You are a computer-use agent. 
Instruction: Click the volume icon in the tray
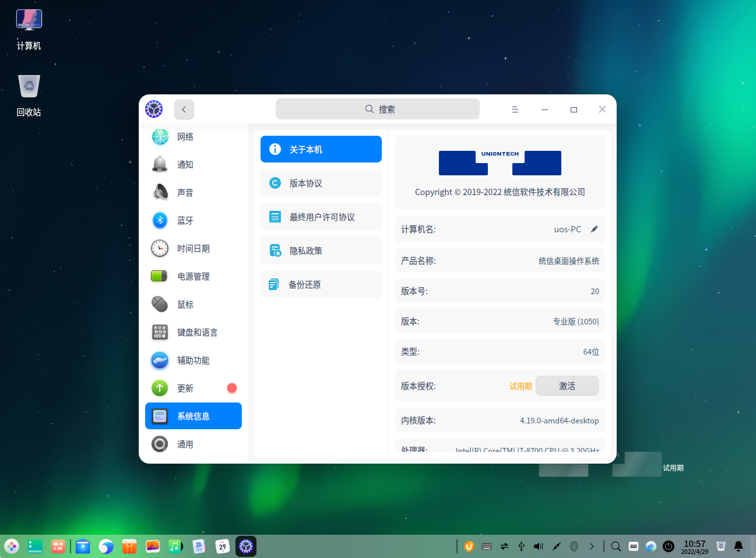[539, 546]
